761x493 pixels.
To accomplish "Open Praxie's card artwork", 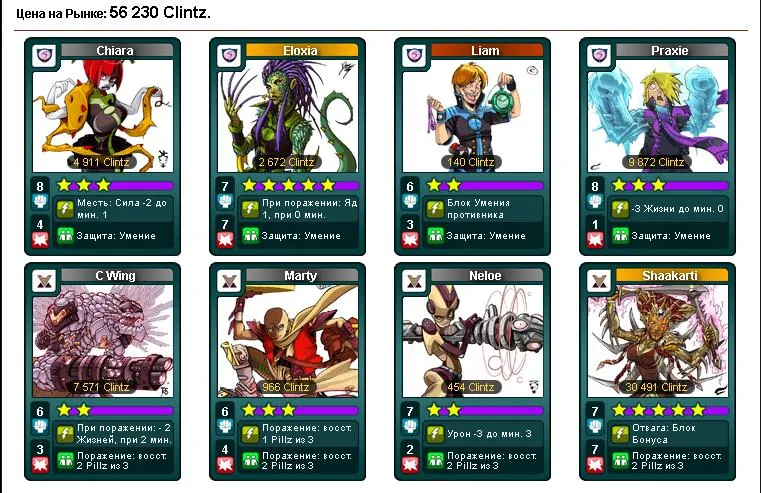I will coord(658,115).
